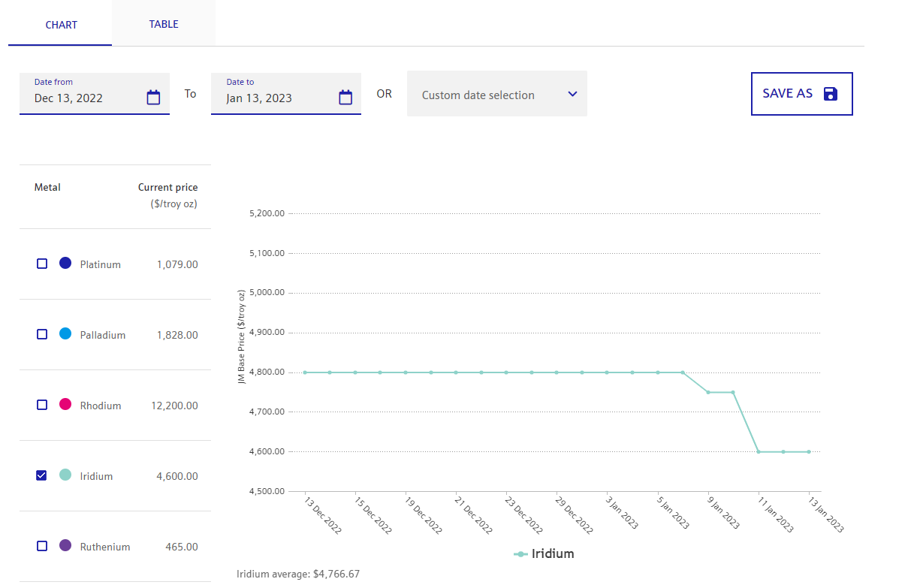
Task: Click the Platinum dark blue color dot
Action: (65, 264)
